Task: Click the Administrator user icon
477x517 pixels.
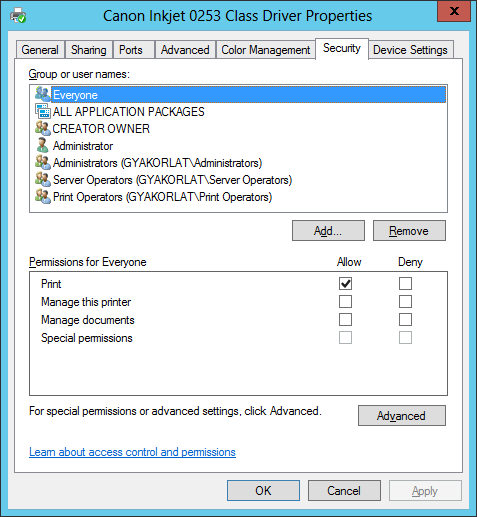Action: [x=43, y=145]
